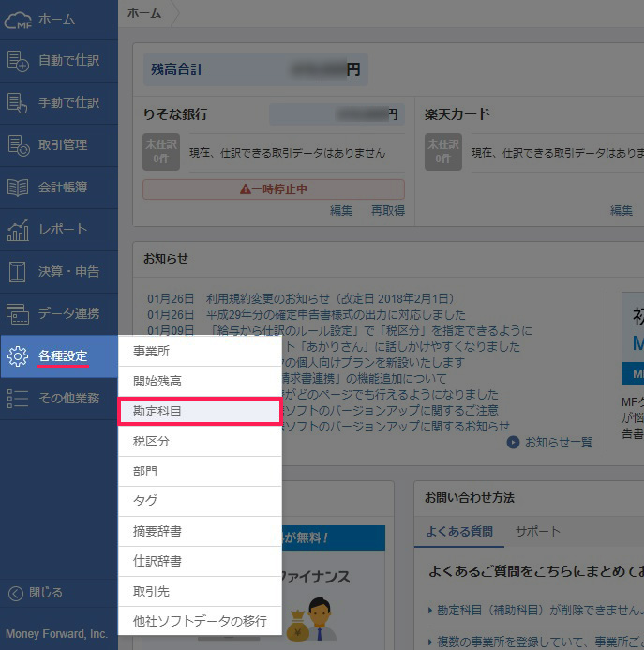Switch to the サポート tab
Image resolution: width=644 pixels, height=650 pixels.
pyautogui.click(x=538, y=531)
